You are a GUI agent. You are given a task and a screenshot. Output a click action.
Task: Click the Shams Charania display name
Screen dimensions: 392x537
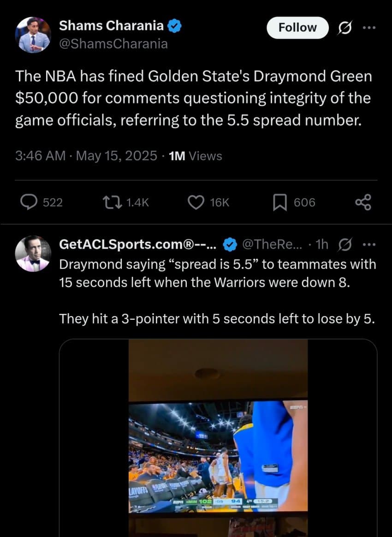tap(111, 26)
